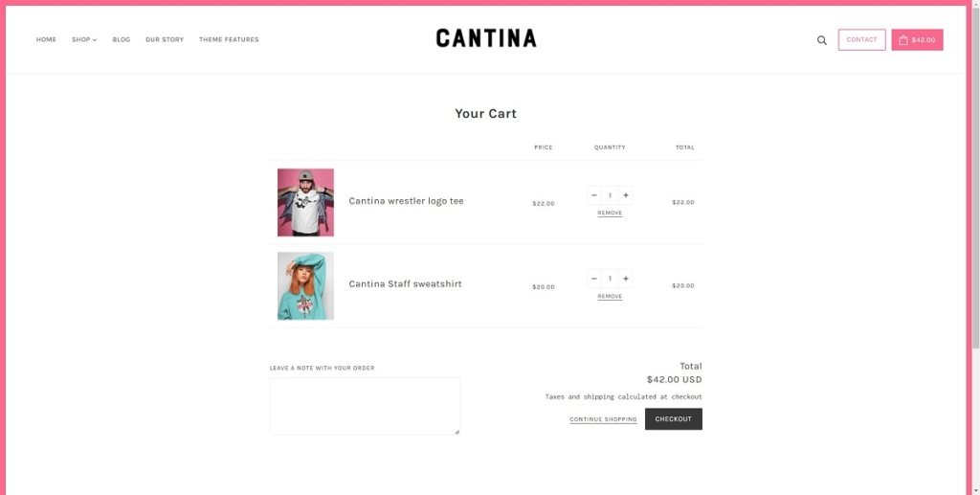Open the wrestler logo tee product thumbnail
The width and height of the screenshot is (980, 495).
click(305, 202)
